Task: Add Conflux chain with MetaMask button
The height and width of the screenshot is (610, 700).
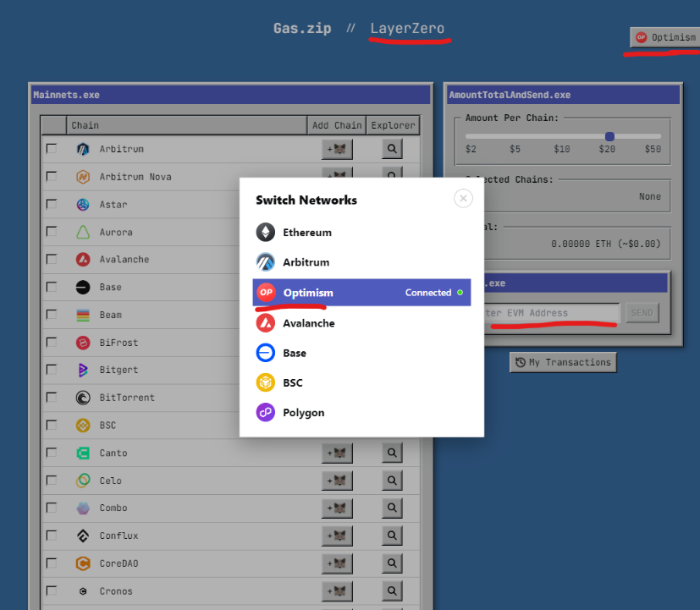Action: 337,536
